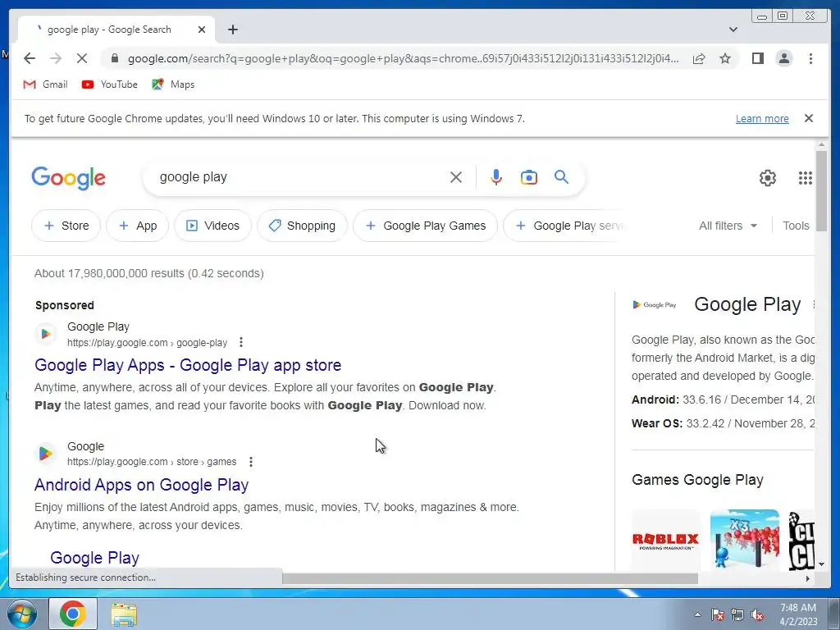Open YouTube bookmark
Viewport: 840px width, 630px height.
(110, 84)
